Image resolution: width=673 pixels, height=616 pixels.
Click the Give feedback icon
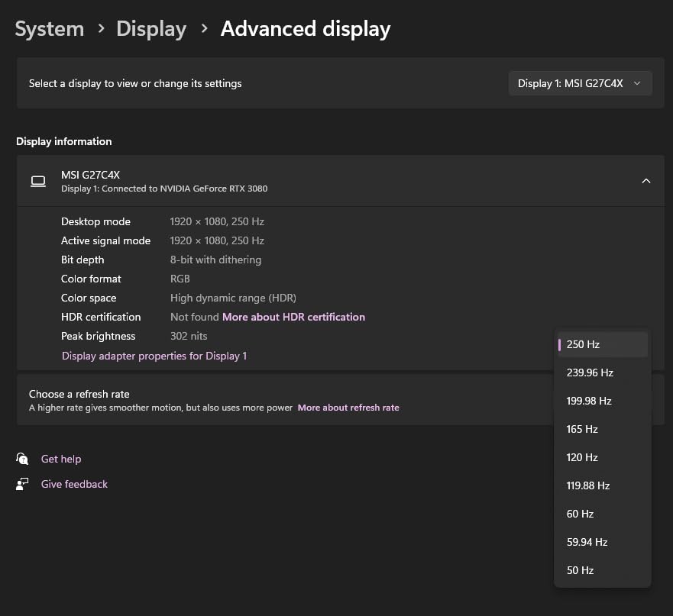tap(22, 483)
